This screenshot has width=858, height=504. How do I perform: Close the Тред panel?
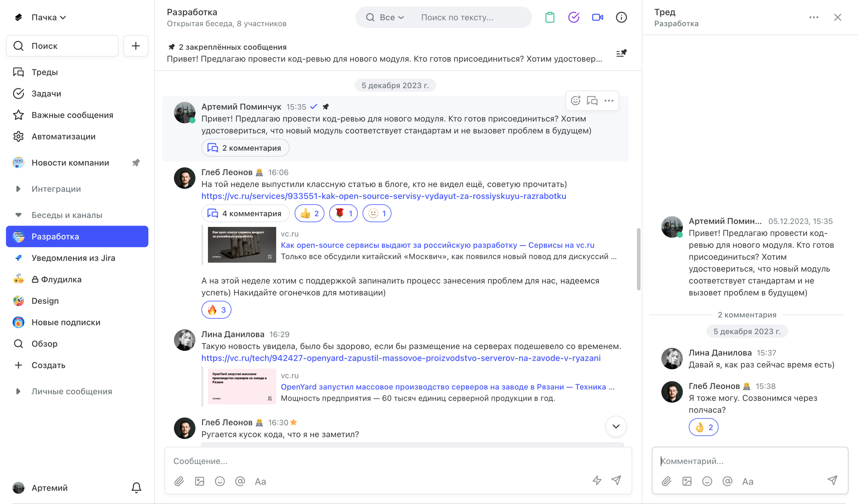click(x=838, y=17)
